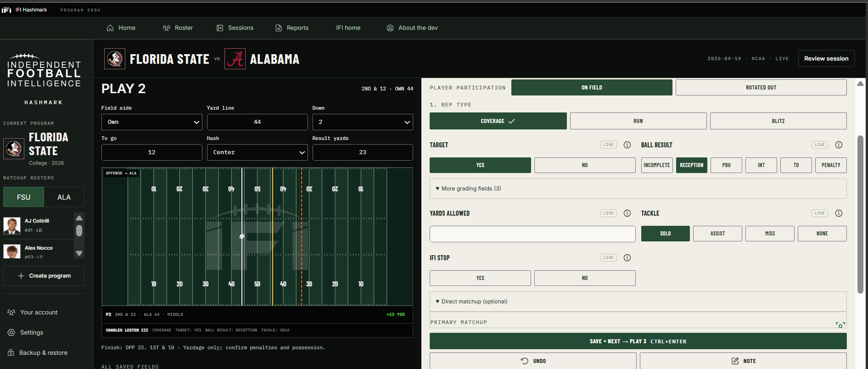Open the Field side dropdown
This screenshot has height=369, width=868.
click(151, 122)
